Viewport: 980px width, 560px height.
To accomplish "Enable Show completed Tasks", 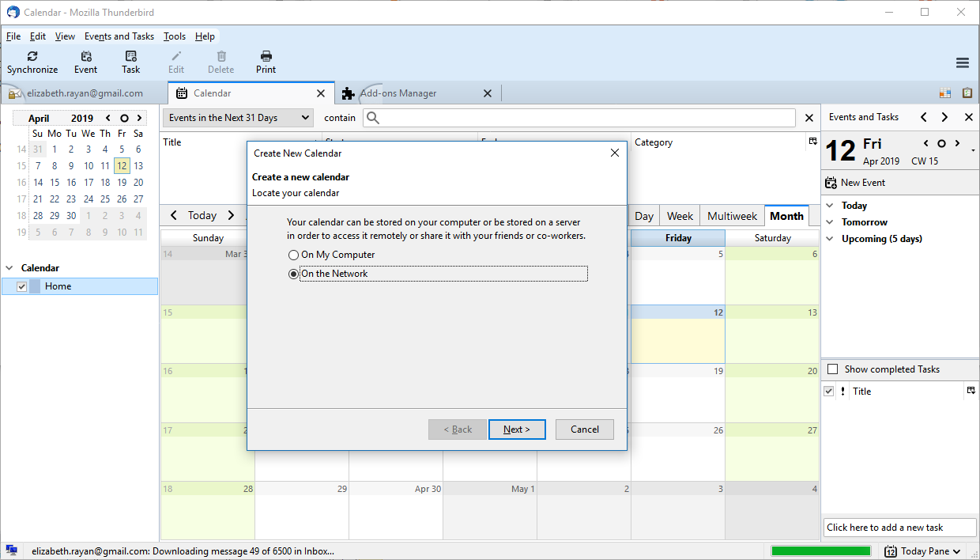I will coord(833,369).
